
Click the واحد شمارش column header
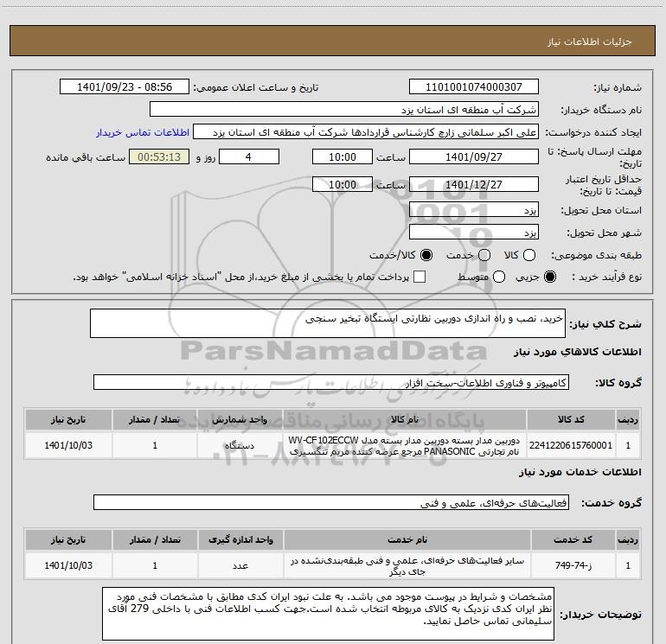(x=240, y=420)
